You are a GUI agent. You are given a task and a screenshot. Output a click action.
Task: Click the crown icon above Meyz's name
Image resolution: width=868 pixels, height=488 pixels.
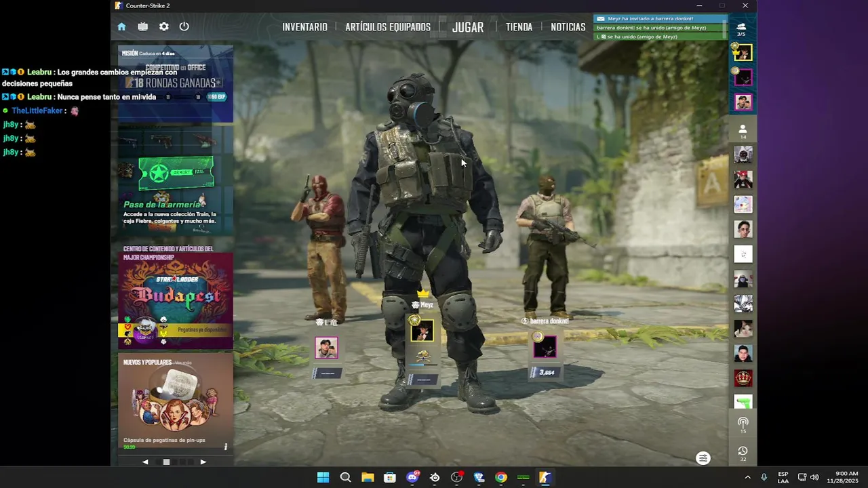(x=423, y=293)
